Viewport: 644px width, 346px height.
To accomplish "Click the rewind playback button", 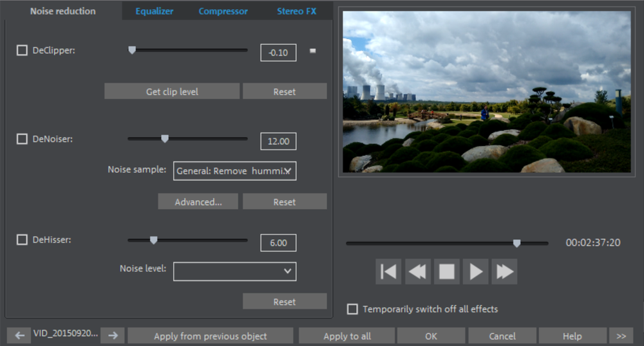I will point(418,272).
